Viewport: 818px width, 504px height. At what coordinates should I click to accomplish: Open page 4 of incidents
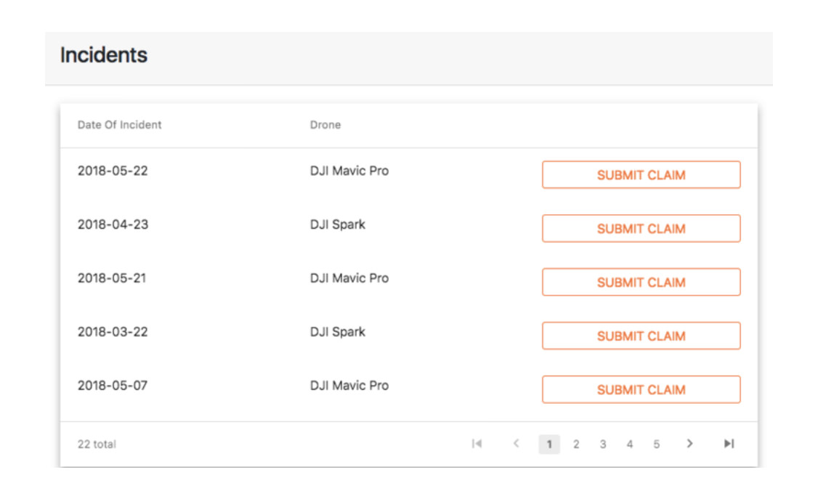(630, 444)
